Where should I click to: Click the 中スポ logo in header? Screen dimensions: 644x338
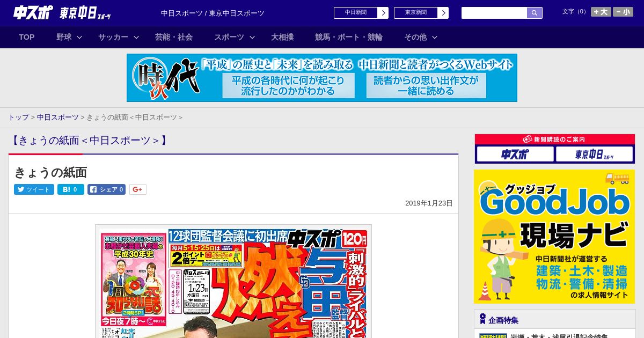[33, 12]
